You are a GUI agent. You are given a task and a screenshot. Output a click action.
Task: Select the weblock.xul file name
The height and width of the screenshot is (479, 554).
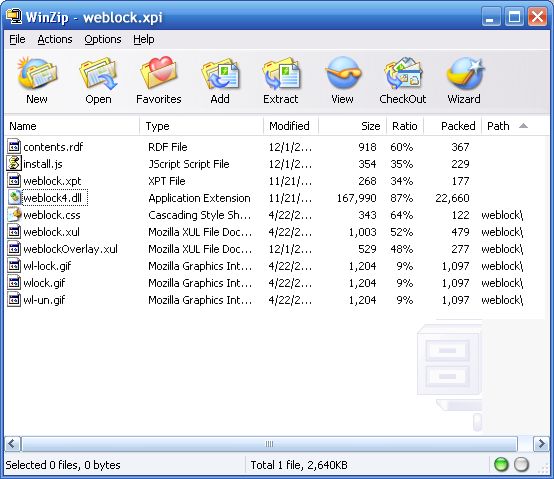click(51, 232)
